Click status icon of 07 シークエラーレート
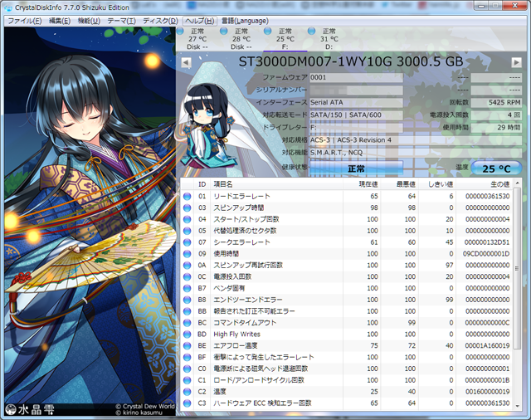Viewport: 531px width, 420px height. pyautogui.click(x=187, y=242)
